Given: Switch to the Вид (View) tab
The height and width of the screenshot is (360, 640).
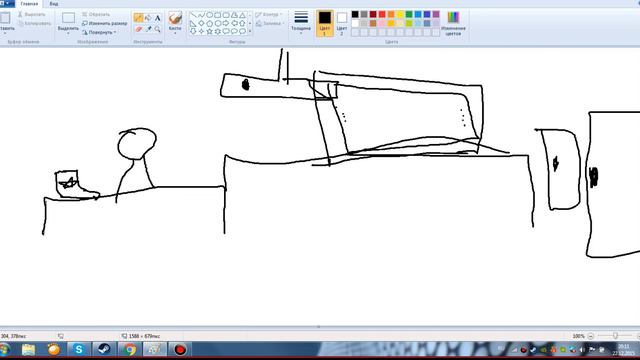Looking at the screenshot, I should (x=54, y=4).
